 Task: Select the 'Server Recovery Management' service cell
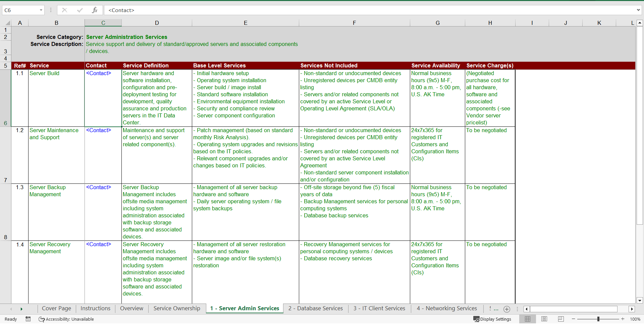pos(56,272)
